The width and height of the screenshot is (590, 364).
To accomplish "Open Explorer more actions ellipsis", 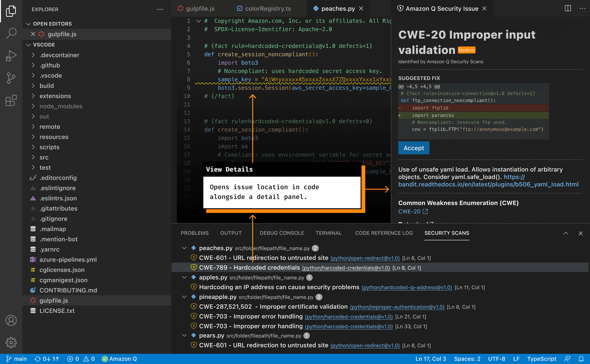I will (160, 9).
